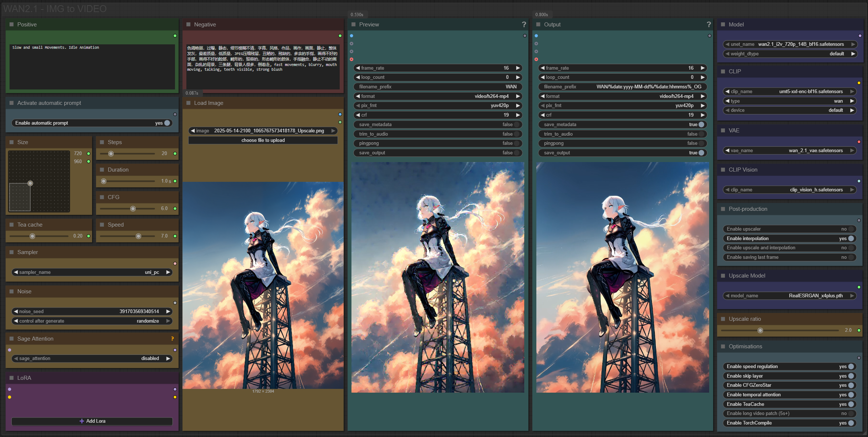
Task: Increase Preview frame_rate with right arrow
Action: point(518,68)
